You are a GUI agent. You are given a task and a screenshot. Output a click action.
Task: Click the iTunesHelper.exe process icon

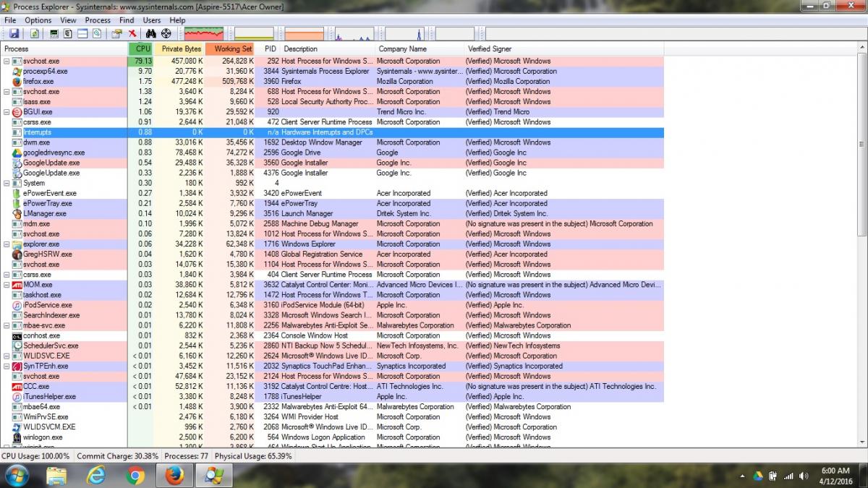[17, 396]
